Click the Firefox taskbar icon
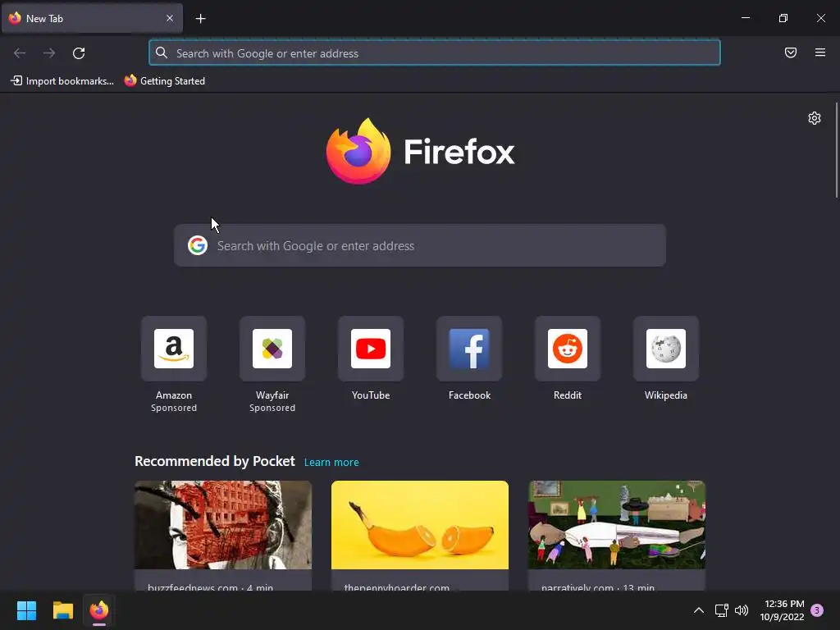Screen dimensions: 840x630 pyautogui.click(x=99, y=610)
